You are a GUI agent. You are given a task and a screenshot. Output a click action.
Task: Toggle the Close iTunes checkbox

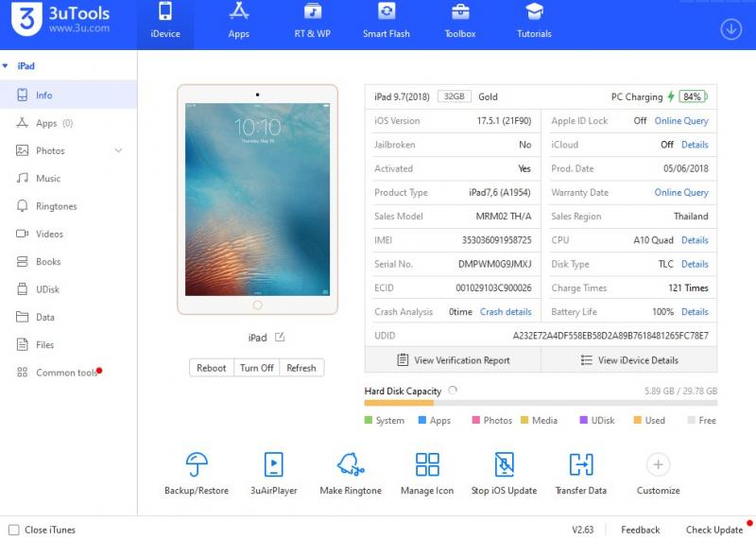pos(14,530)
